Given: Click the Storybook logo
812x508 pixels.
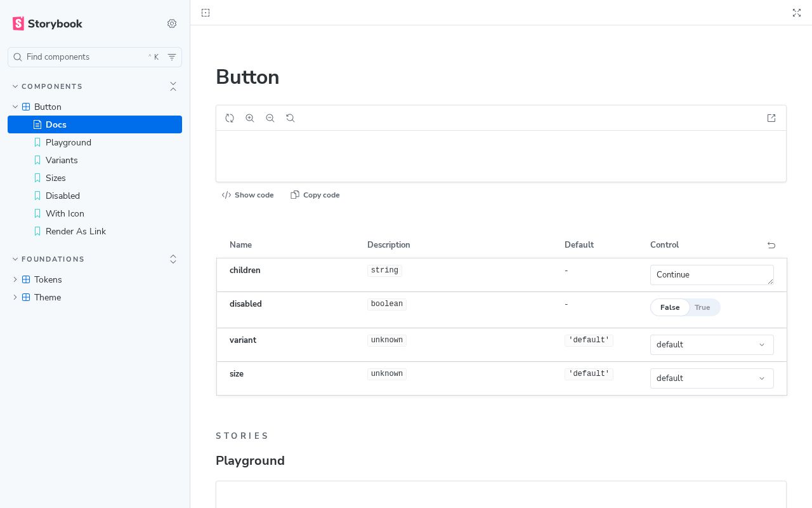Looking at the screenshot, I should coord(48,23).
